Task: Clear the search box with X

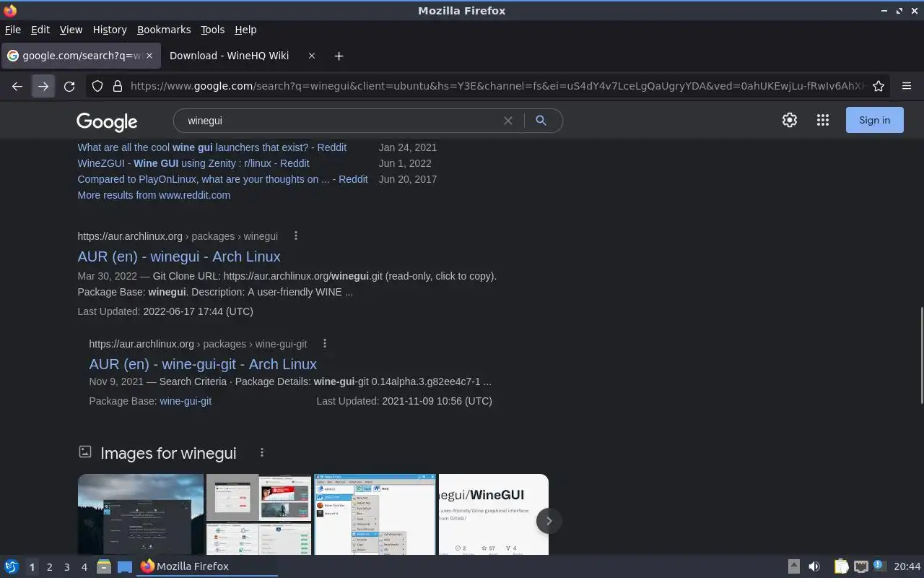Action: (x=508, y=121)
